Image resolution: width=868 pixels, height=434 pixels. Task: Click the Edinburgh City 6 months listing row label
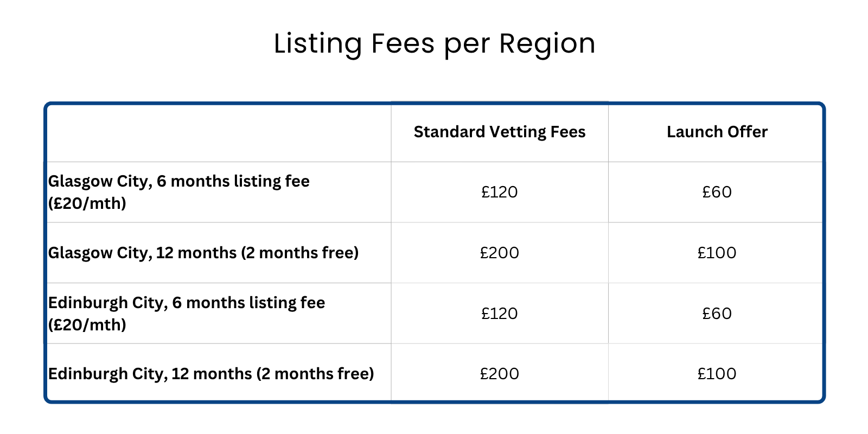(187, 314)
